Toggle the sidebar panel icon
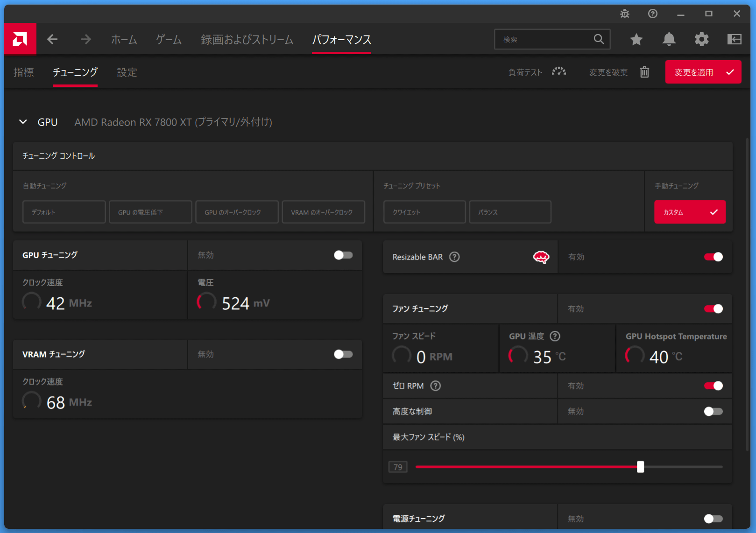 pyautogui.click(x=735, y=39)
